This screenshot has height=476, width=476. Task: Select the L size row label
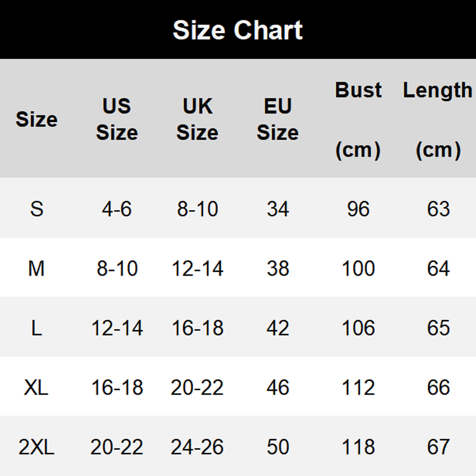pyautogui.click(x=36, y=328)
